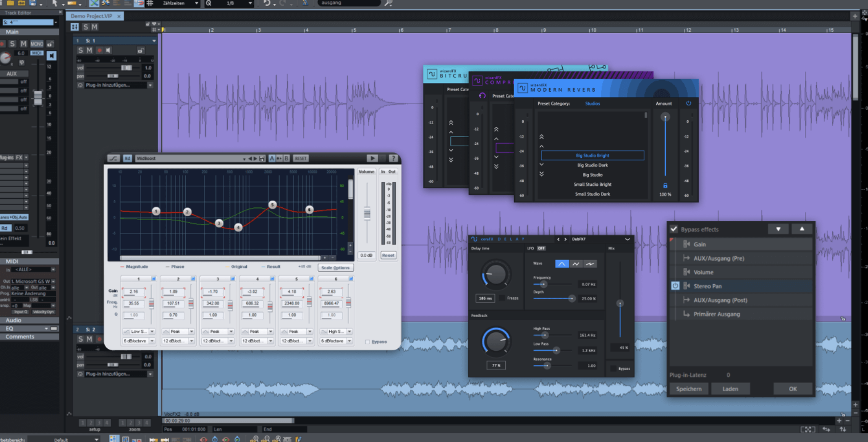Viewport: 868px width, 442px height.
Task: Enable the Bypass checkbox in the MidBoost EQ
Action: click(x=367, y=342)
